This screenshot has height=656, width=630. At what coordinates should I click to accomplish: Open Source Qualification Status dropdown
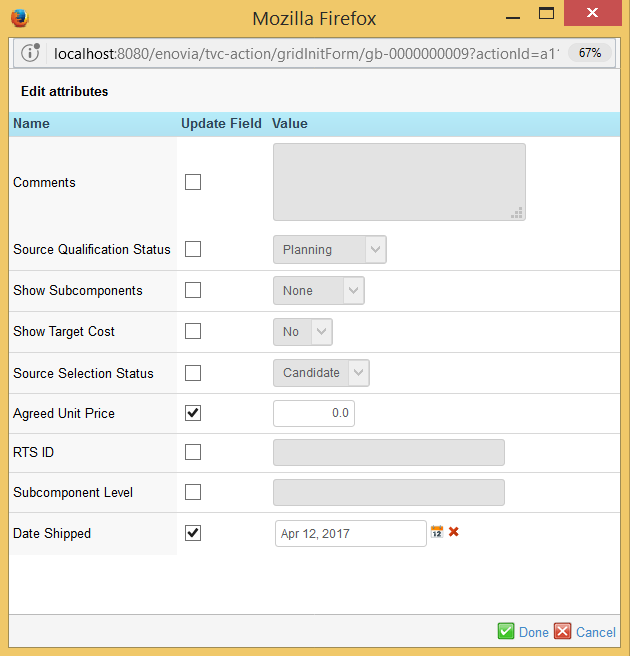[x=329, y=250]
